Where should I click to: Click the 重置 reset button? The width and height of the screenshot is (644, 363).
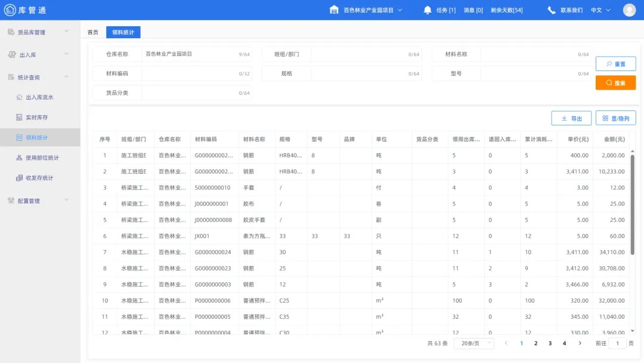(615, 63)
